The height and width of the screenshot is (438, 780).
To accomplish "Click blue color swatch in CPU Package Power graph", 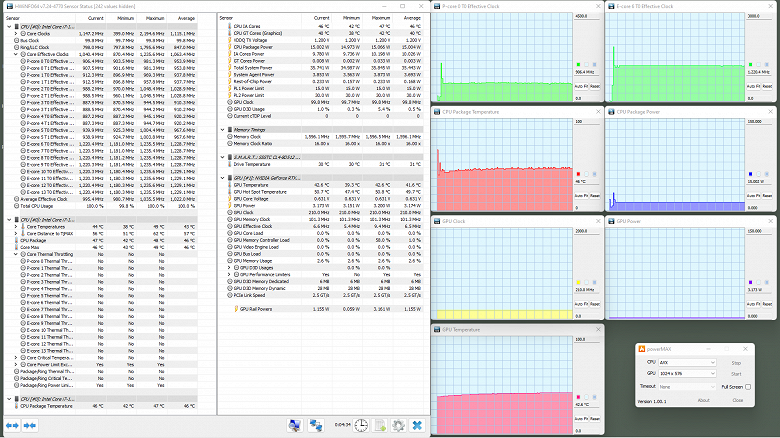I will 751,174.
